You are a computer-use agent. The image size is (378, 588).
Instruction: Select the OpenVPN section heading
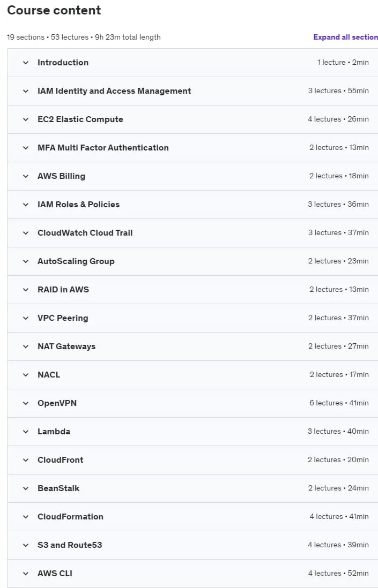(x=57, y=403)
